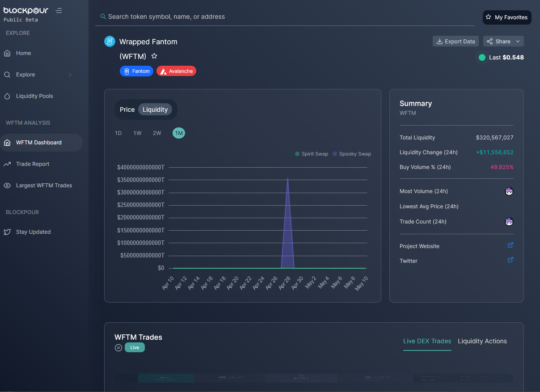This screenshot has width=540, height=392.
Task: Click the Home house icon in the sidebar
Action: (x=7, y=53)
